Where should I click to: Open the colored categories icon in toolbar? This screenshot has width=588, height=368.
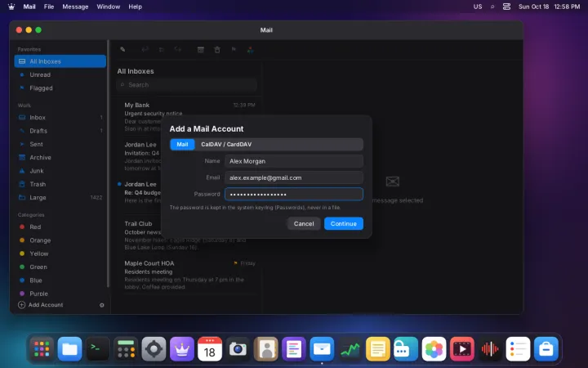click(x=250, y=50)
